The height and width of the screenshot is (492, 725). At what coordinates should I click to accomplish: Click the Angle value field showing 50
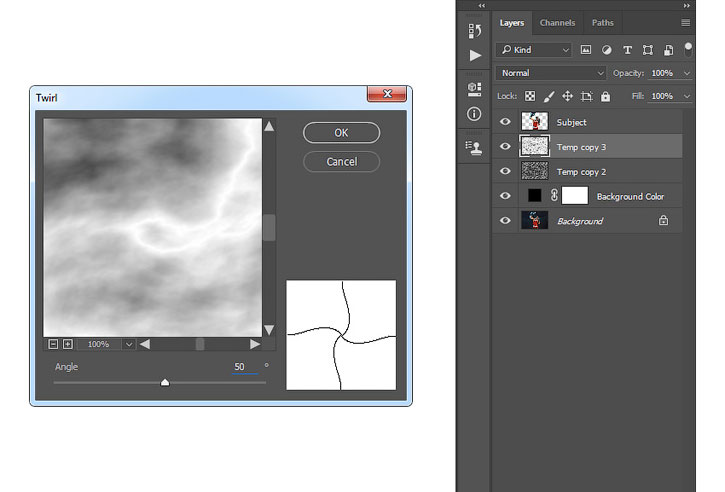tap(245, 367)
